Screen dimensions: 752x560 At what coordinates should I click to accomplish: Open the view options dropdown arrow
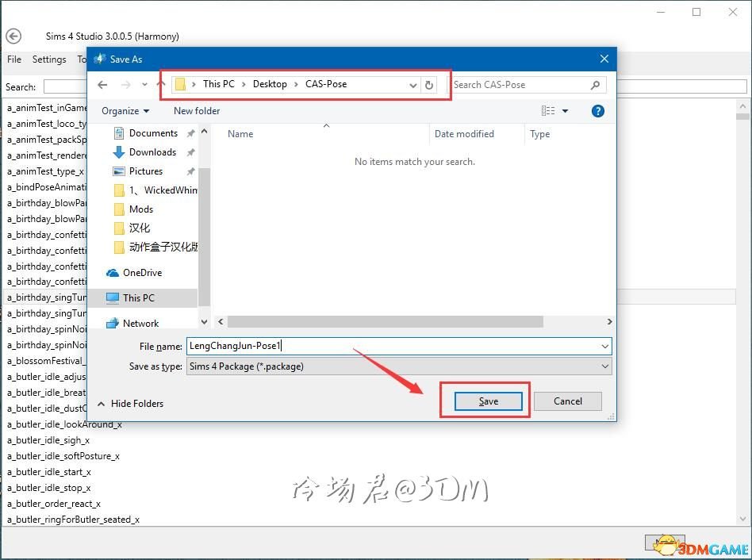click(565, 111)
